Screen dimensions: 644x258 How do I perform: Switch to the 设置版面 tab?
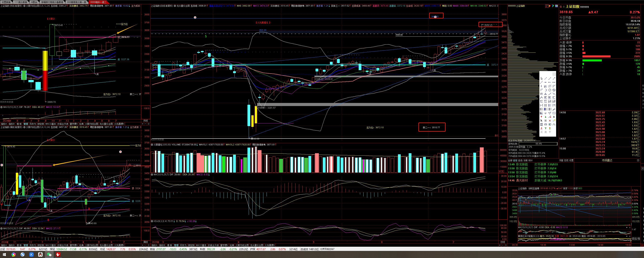tap(6, 2)
